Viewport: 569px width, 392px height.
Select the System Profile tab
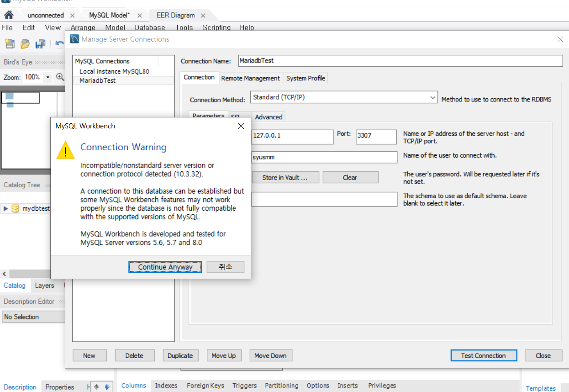tap(306, 78)
